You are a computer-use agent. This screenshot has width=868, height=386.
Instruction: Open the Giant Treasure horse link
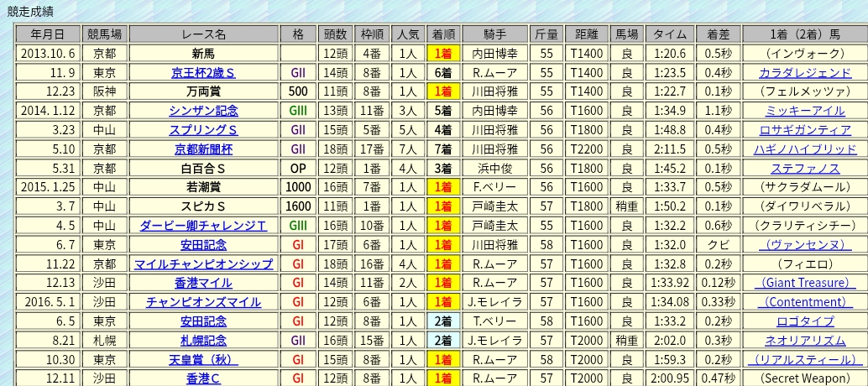tap(804, 283)
